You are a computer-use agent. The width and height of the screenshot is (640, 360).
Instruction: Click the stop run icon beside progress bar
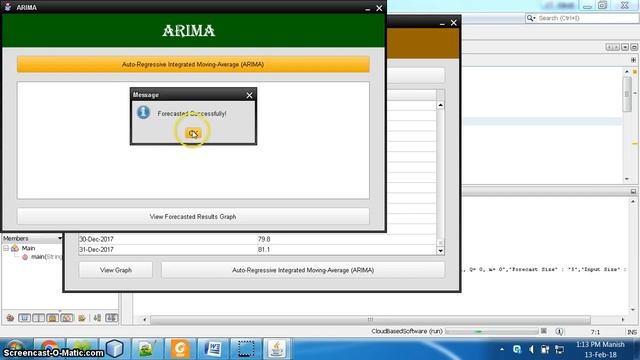pos(544,331)
